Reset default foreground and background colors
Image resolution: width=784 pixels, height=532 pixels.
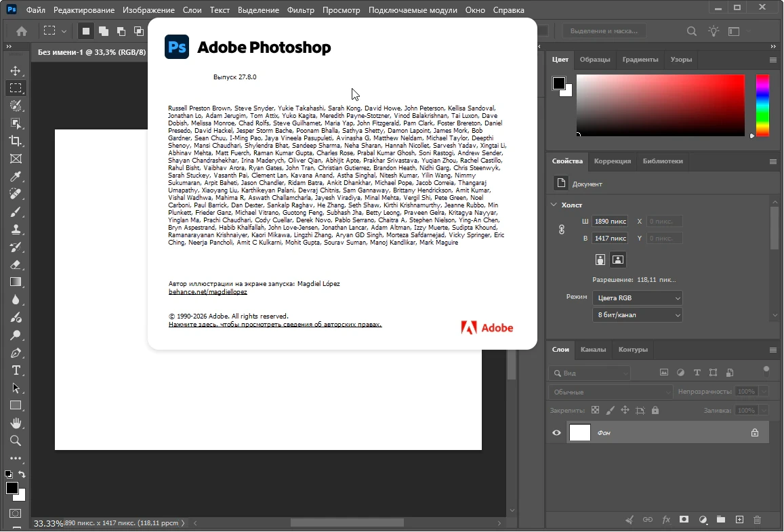coord(9,474)
